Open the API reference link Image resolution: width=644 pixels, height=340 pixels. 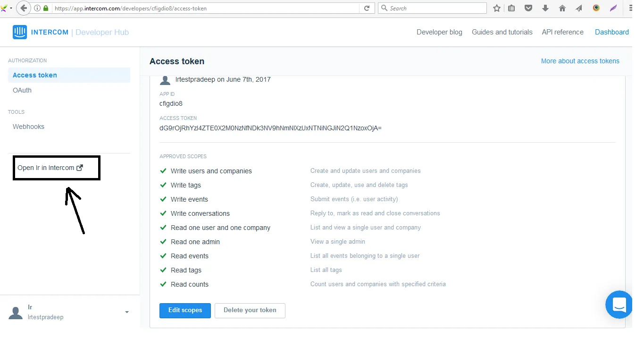(x=562, y=32)
